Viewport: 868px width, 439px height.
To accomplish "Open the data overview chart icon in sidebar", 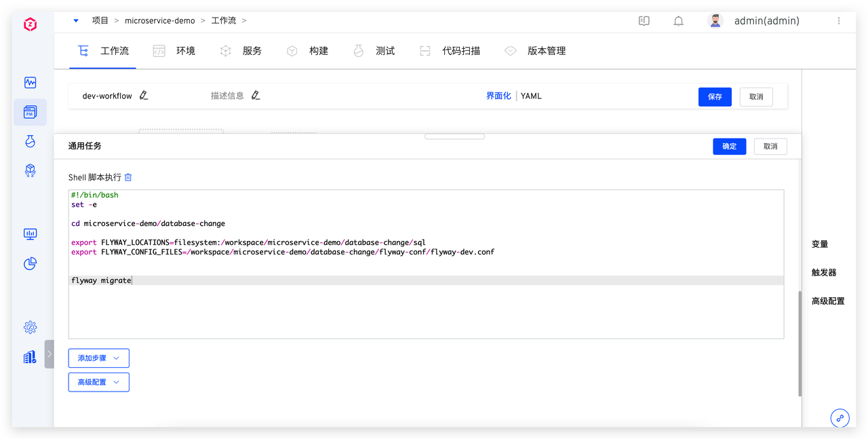I will coord(30,83).
